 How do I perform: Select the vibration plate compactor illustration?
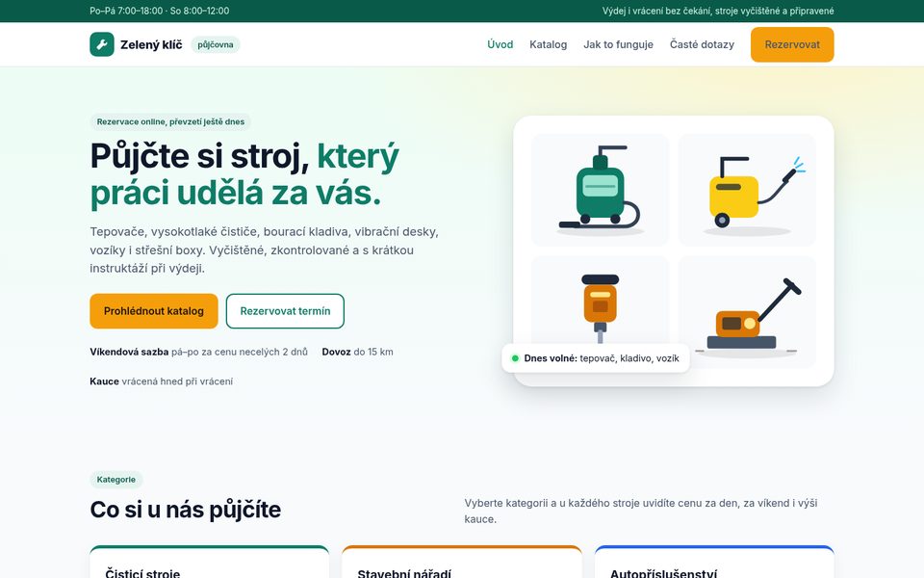coord(747,311)
